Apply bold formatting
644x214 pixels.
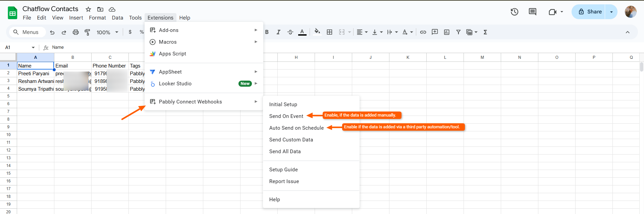tap(267, 32)
